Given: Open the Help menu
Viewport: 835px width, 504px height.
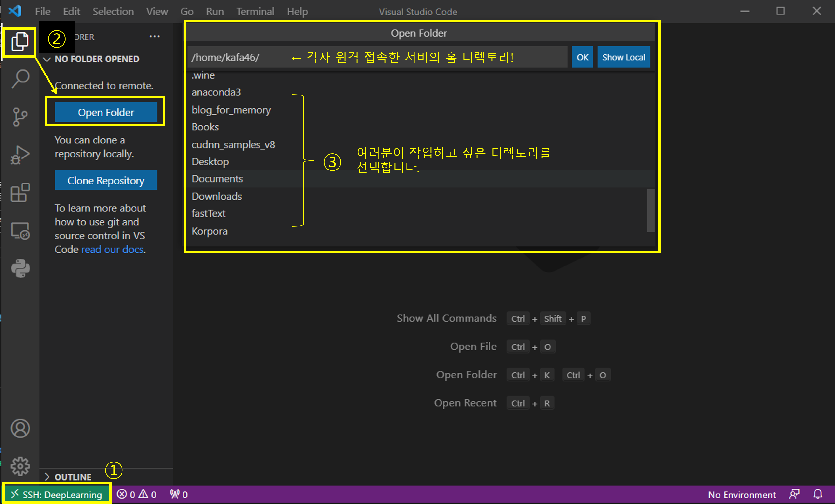Looking at the screenshot, I should pos(298,12).
